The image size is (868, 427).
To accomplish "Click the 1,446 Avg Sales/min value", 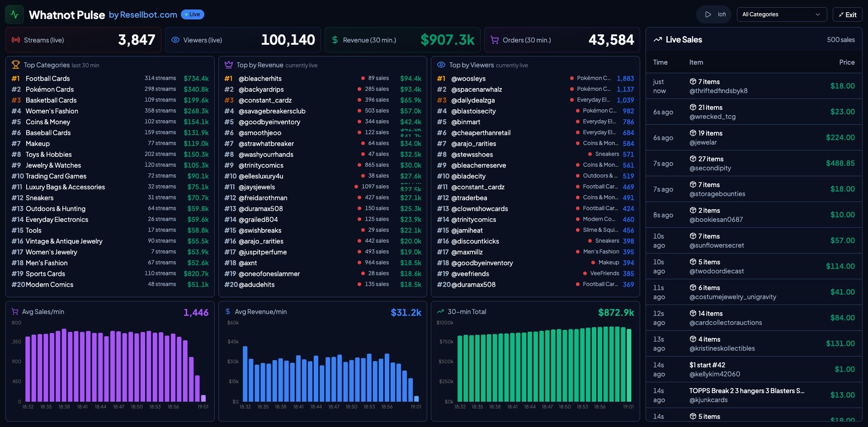I will click(x=196, y=312).
